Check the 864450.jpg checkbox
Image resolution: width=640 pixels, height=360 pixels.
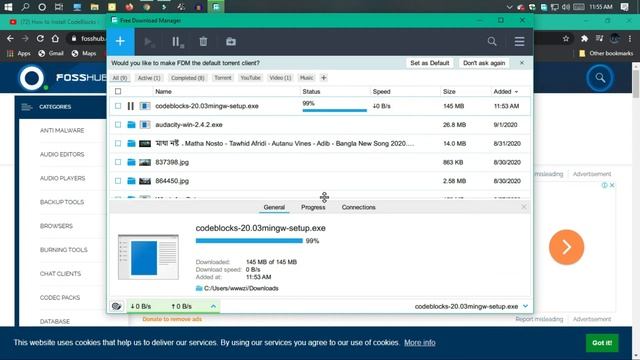[x=118, y=181]
